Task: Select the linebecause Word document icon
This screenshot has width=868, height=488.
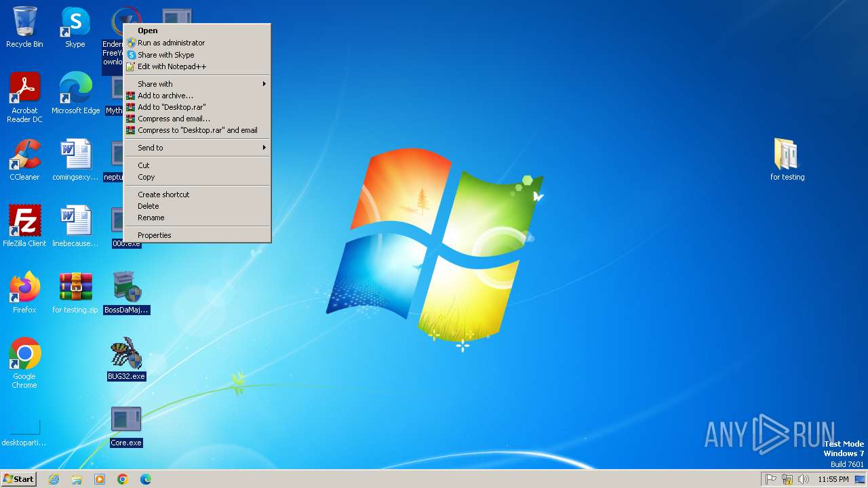Action: [75, 226]
